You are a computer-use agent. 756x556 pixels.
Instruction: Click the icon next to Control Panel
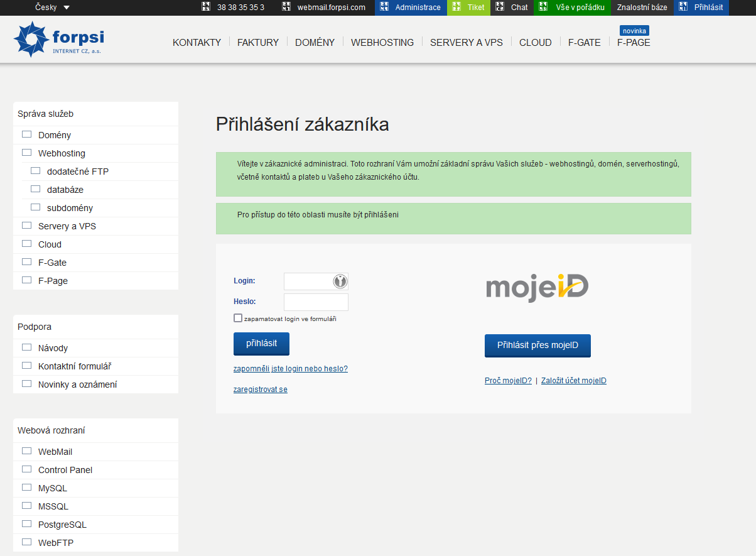(x=26, y=469)
